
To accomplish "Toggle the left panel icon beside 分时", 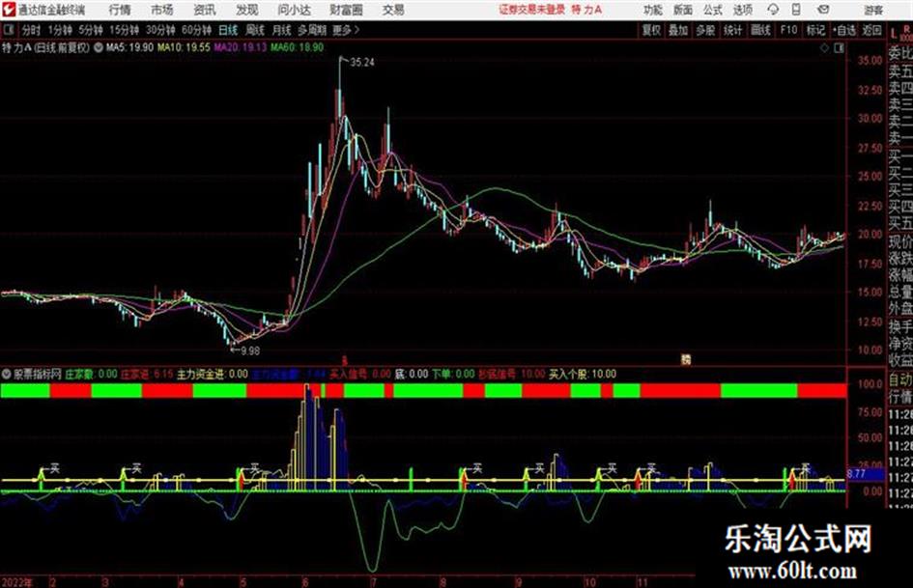I will (8, 30).
